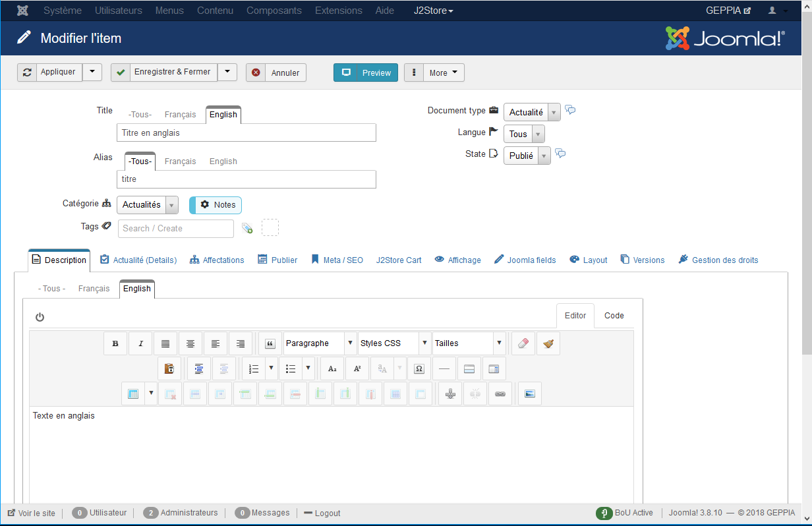Select the Français tab for Title

coord(181,115)
